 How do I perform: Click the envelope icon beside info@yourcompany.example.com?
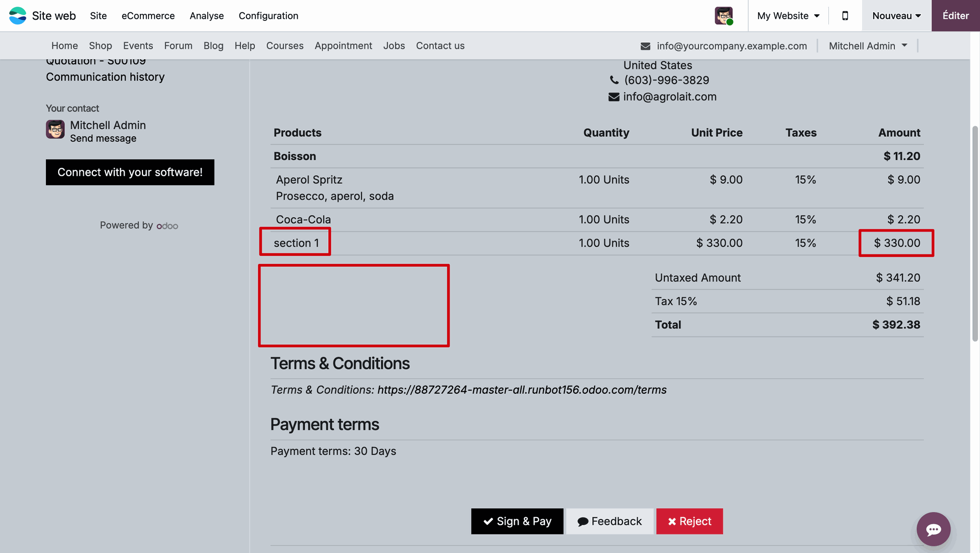[x=645, y=46]
